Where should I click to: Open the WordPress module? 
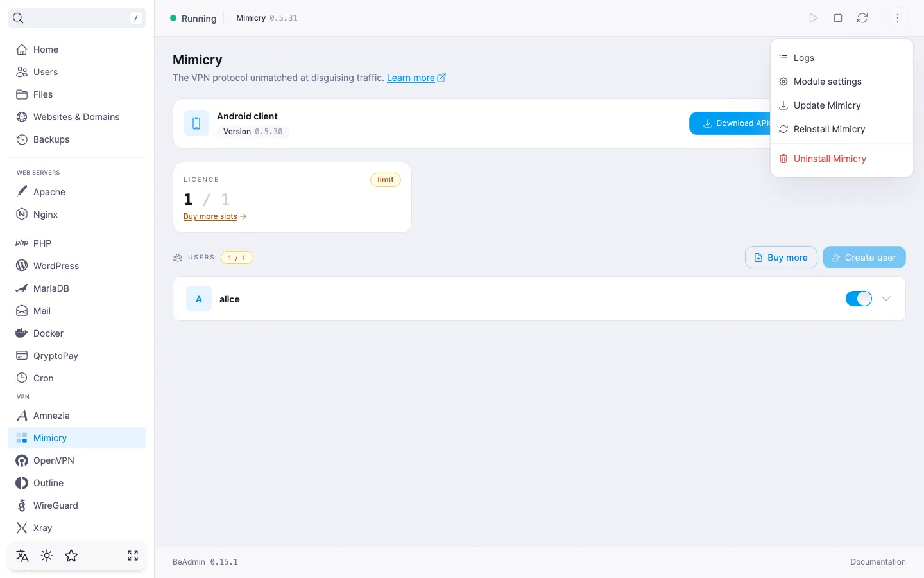(x=77, y=266)
